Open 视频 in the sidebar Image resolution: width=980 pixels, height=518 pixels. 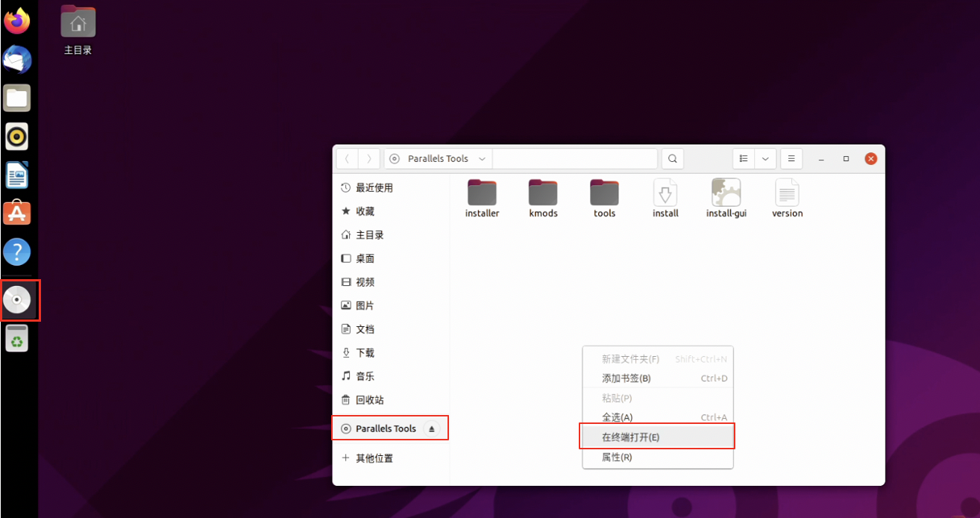[391, 281]
